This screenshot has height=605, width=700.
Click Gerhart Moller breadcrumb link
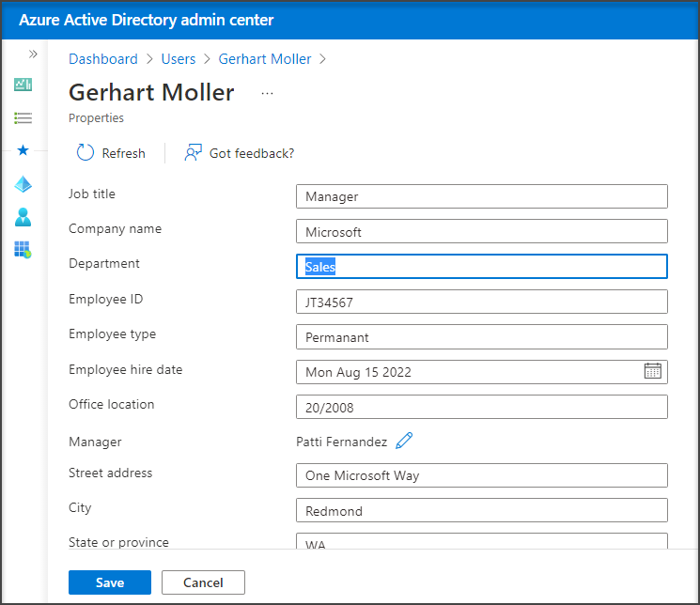(264, 59)
